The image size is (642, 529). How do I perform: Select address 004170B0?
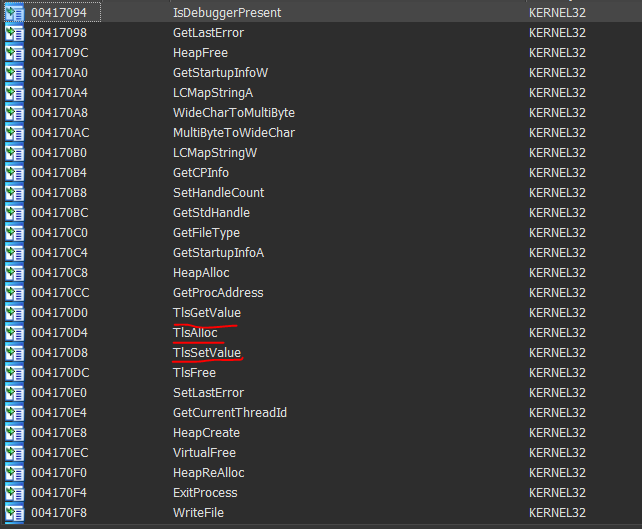point(59,153)
